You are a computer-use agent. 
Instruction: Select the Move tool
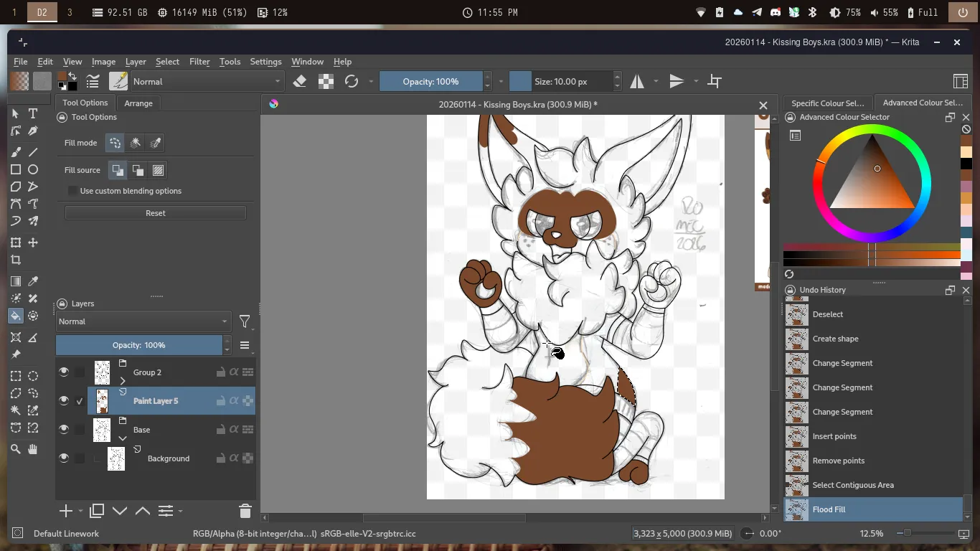pyautogui.click(x=33, y=242)
